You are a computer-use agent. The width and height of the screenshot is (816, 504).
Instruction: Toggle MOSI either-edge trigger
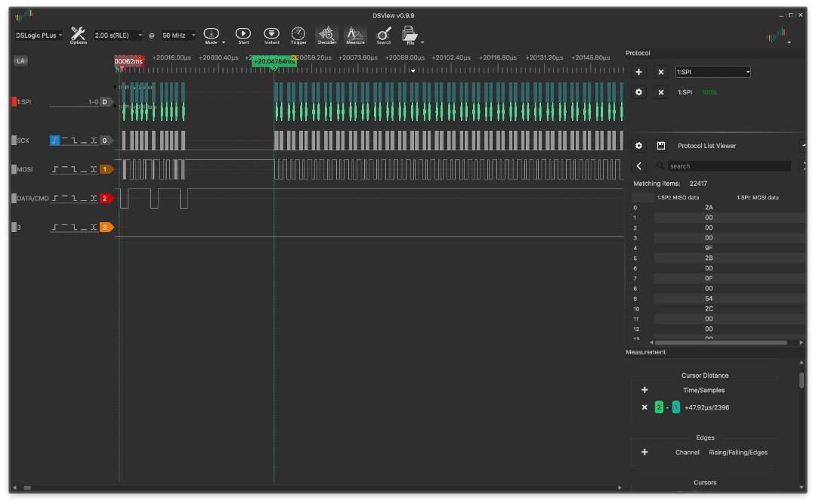pyautogui.click(x=94, y=169)
